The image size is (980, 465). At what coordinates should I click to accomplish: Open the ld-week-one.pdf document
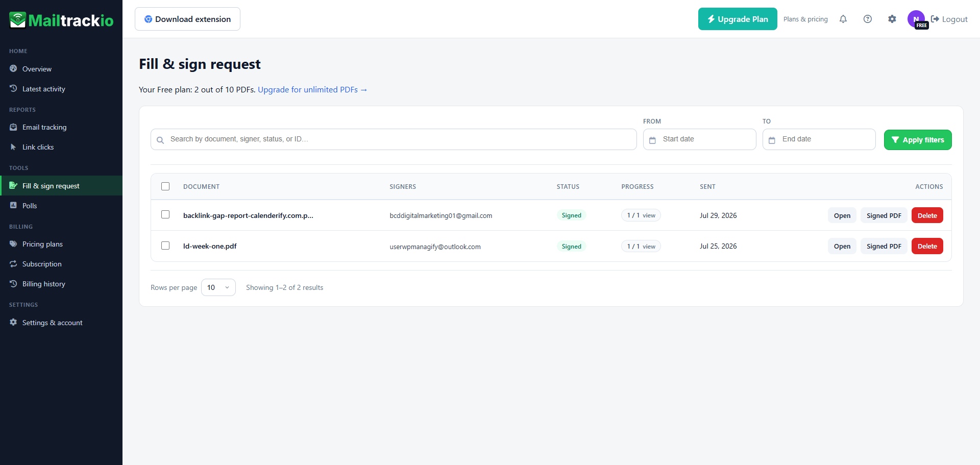[x=842, y=246]
